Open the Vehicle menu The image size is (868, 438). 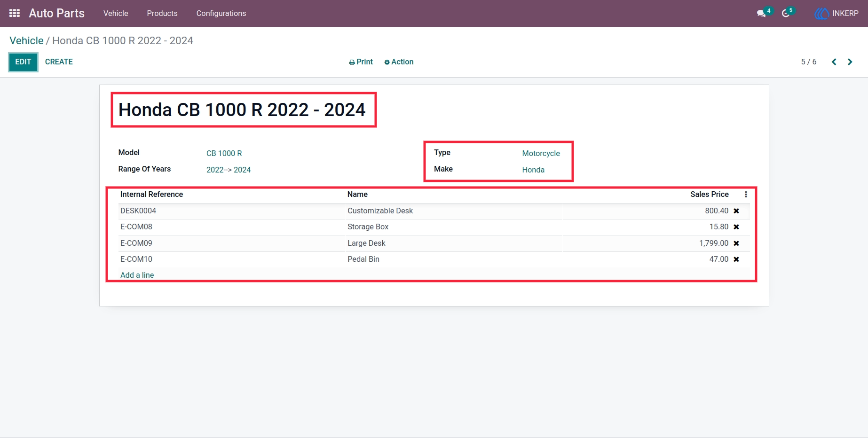(116, 13)
